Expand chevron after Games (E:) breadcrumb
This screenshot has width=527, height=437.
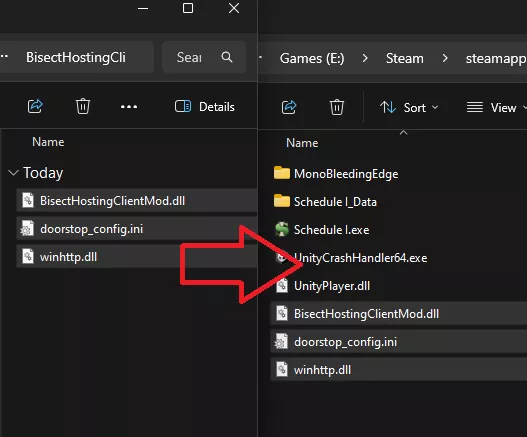[x=365, y=59]
